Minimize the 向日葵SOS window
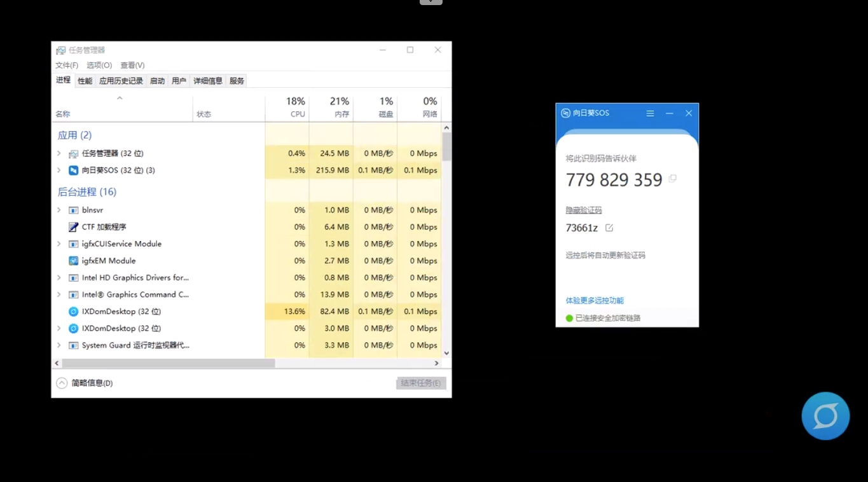The image size is (868, 482). click(x=669, y=113)
